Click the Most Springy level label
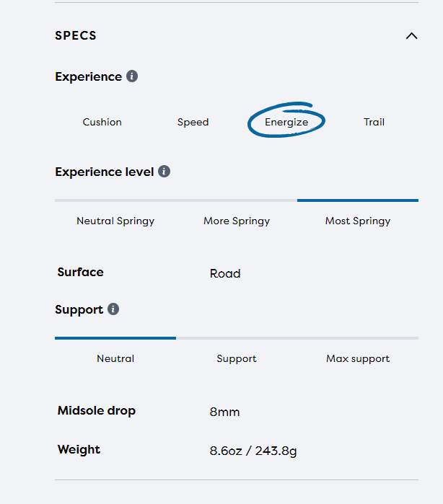The width and height of the screenshot is (443, 504). [358, 221]
